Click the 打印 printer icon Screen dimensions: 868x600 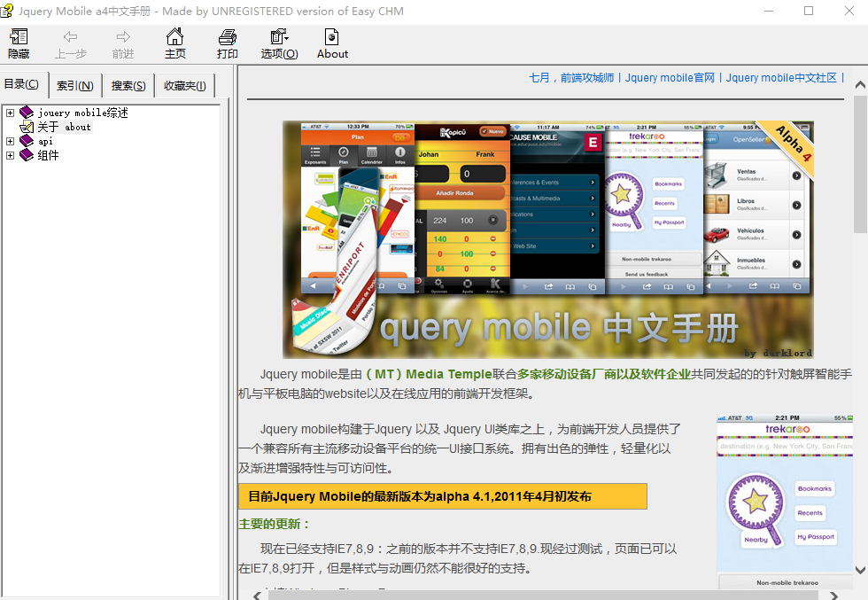pos(227,38)
